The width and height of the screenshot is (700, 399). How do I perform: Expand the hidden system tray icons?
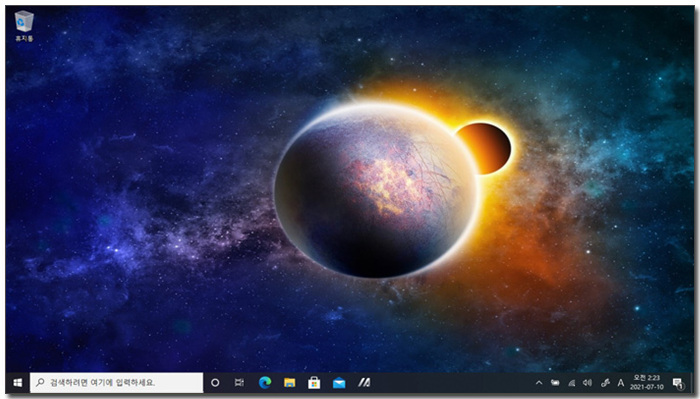pos(539,383)
